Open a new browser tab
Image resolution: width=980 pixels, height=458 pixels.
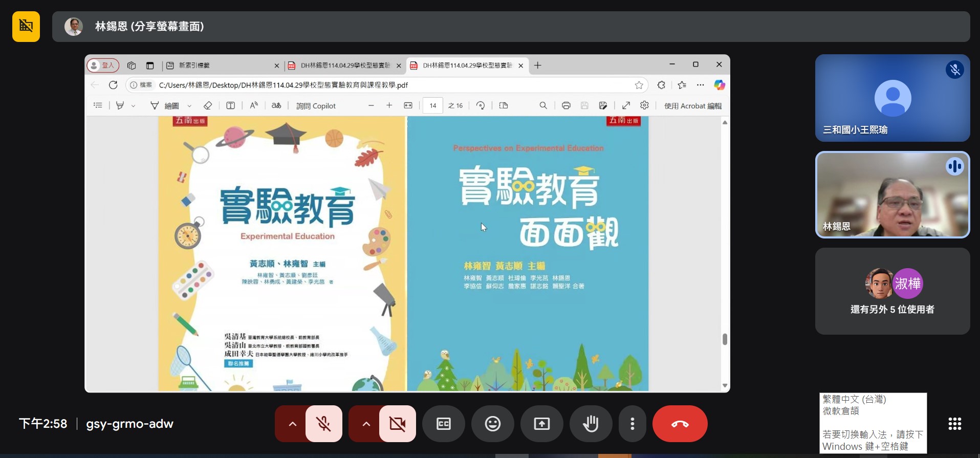[538, 65]
